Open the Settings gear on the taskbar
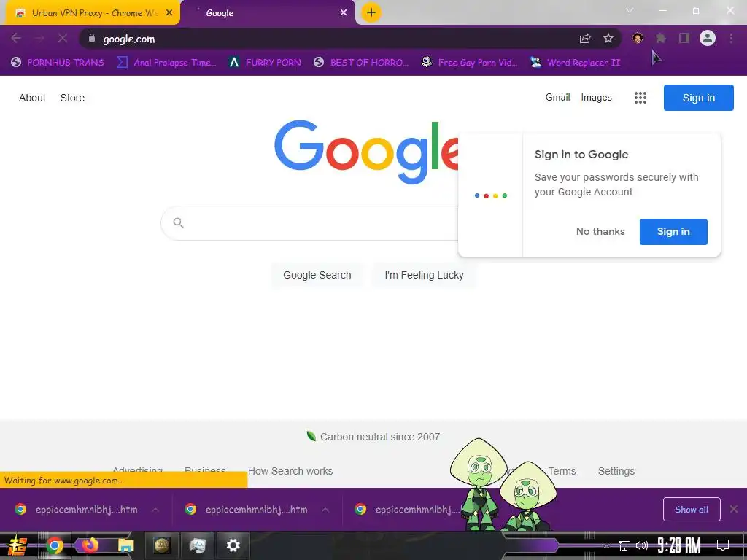The height and width of the screenshot is (560, 747). click(233, 545)
